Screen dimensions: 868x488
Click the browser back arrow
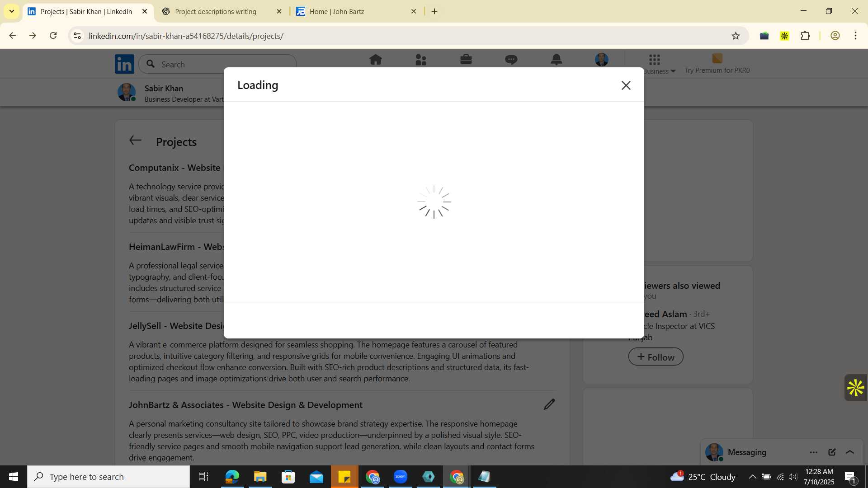12,36
